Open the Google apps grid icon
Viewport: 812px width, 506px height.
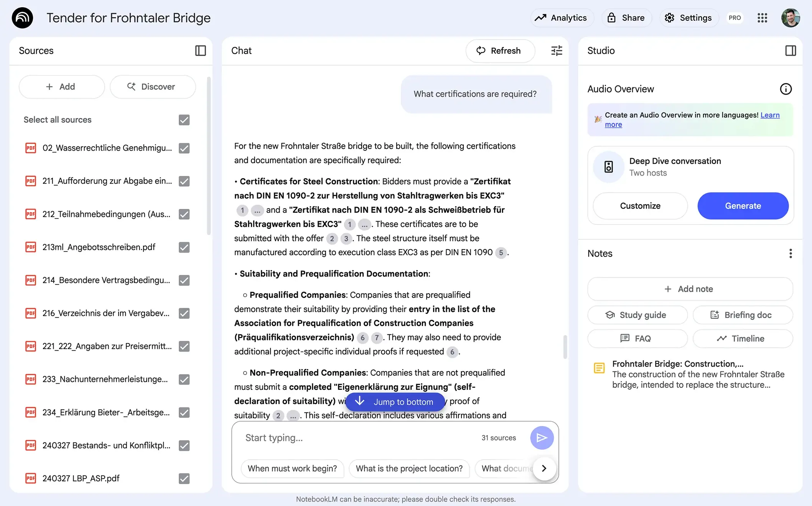point(762,18)
